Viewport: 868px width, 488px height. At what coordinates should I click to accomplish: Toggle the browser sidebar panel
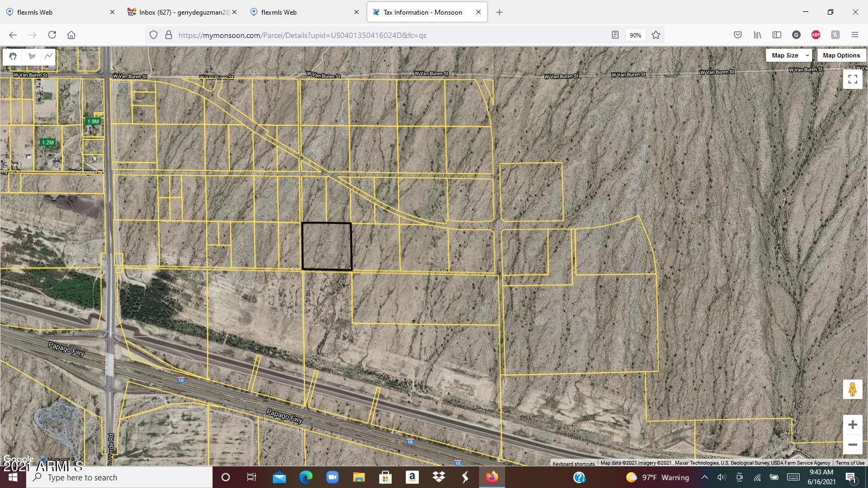(x=776, y=34)
